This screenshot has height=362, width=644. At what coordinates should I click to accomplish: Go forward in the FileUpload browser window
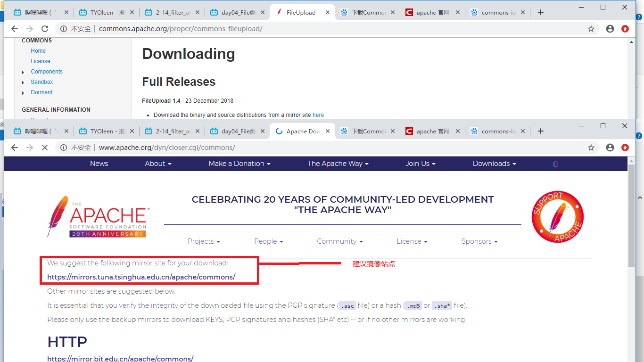30,29
